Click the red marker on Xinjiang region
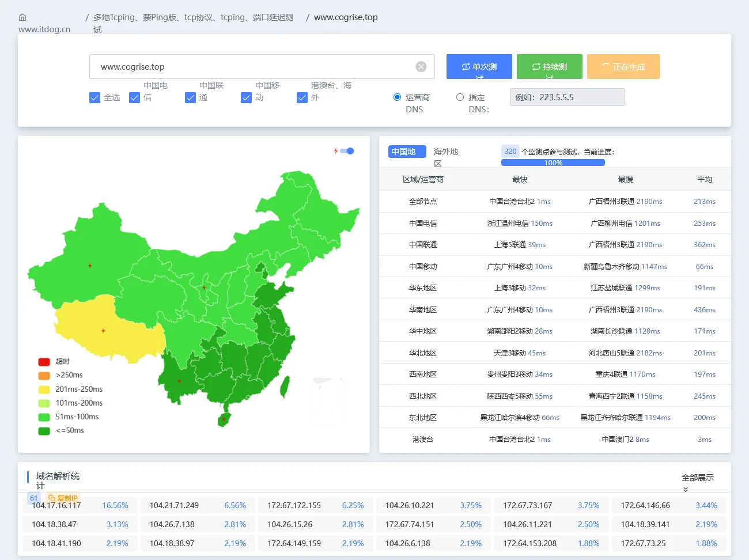The width and height of the screenshot is (749, 560). coord(90,266)
